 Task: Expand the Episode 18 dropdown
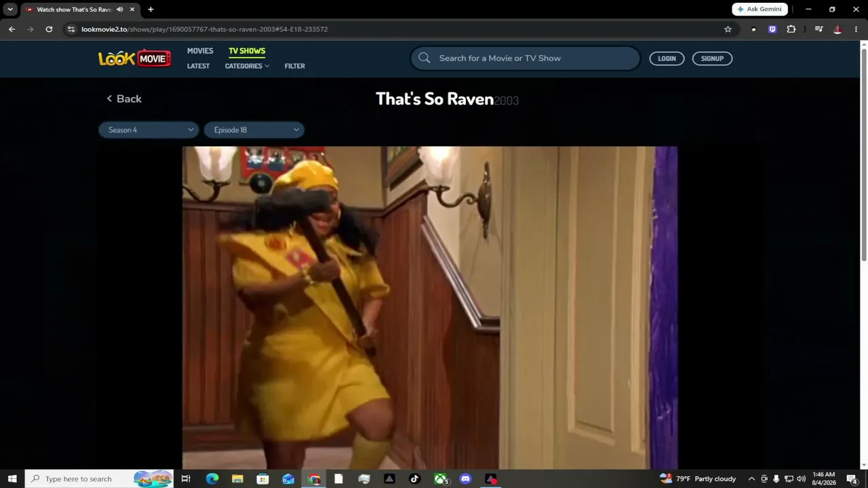click(x=254, y=130)
